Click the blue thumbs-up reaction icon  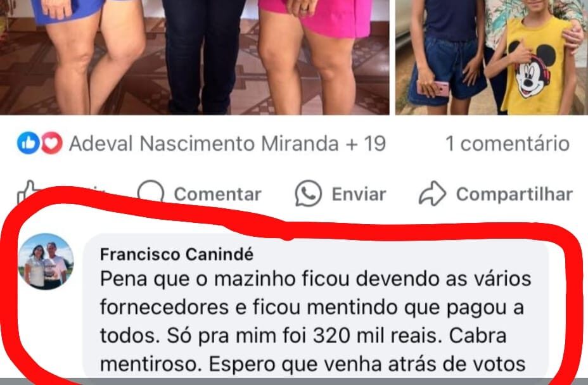coord(28,143)
